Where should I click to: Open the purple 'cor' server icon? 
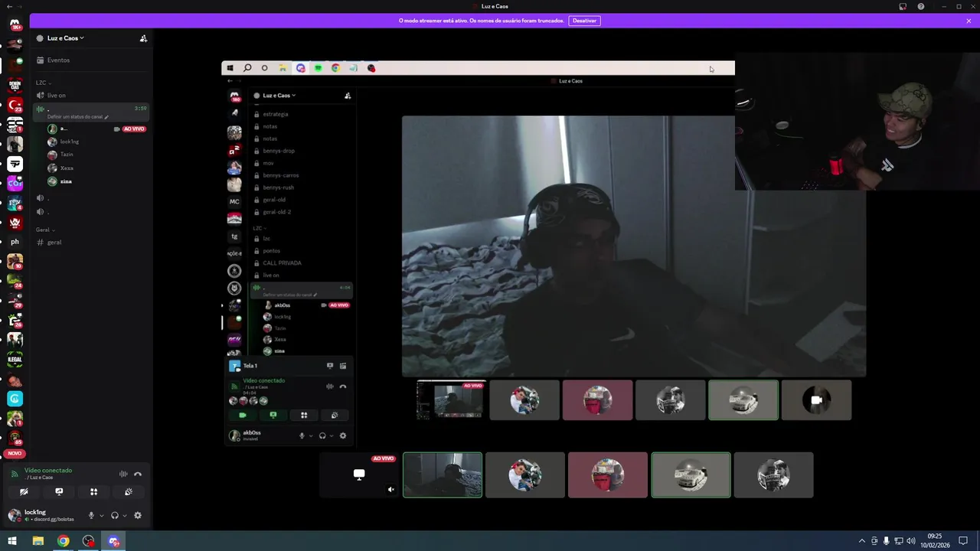pos(15,184)
